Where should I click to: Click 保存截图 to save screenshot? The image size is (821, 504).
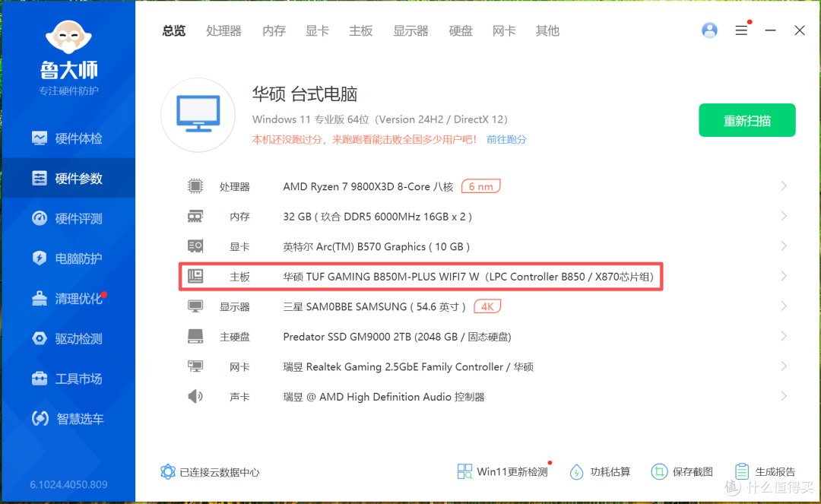pos(682,471)
